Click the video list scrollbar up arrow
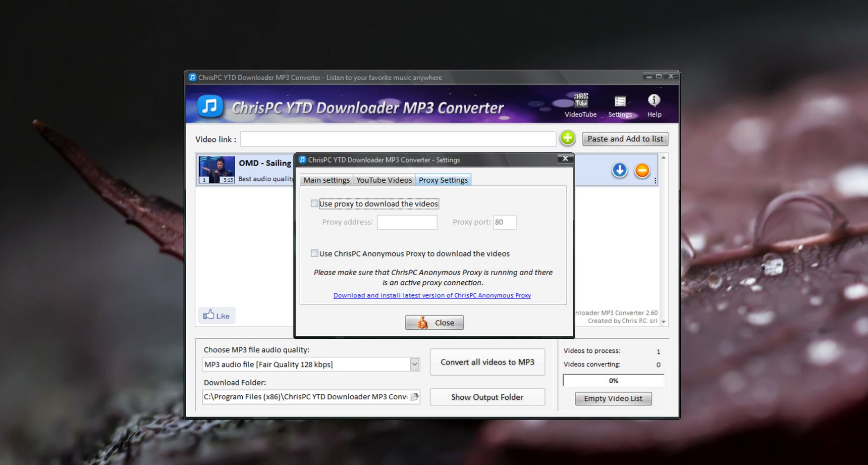Image resolution: width=868 pixels, height=465 pixels. click(664, 158)
